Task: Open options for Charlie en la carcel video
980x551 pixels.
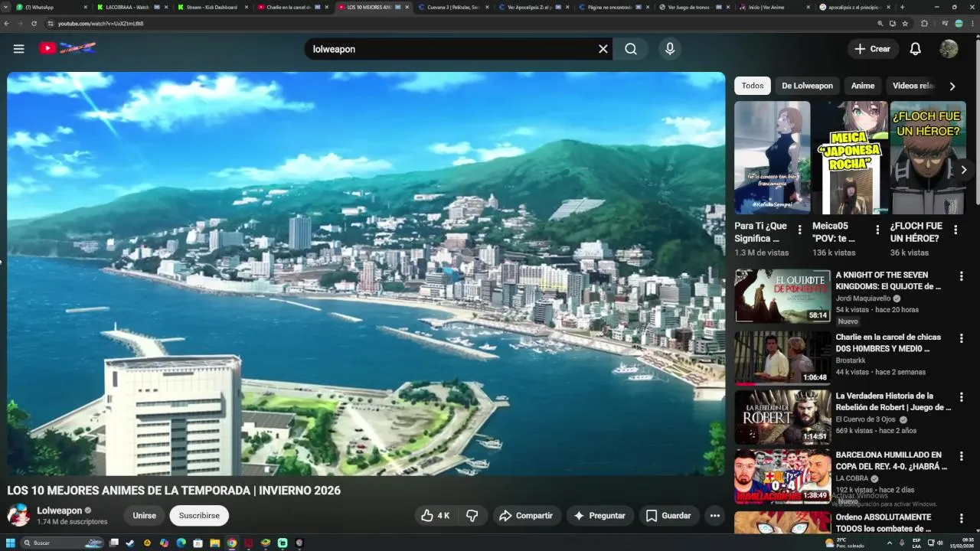Action: (x=962, y=338)
